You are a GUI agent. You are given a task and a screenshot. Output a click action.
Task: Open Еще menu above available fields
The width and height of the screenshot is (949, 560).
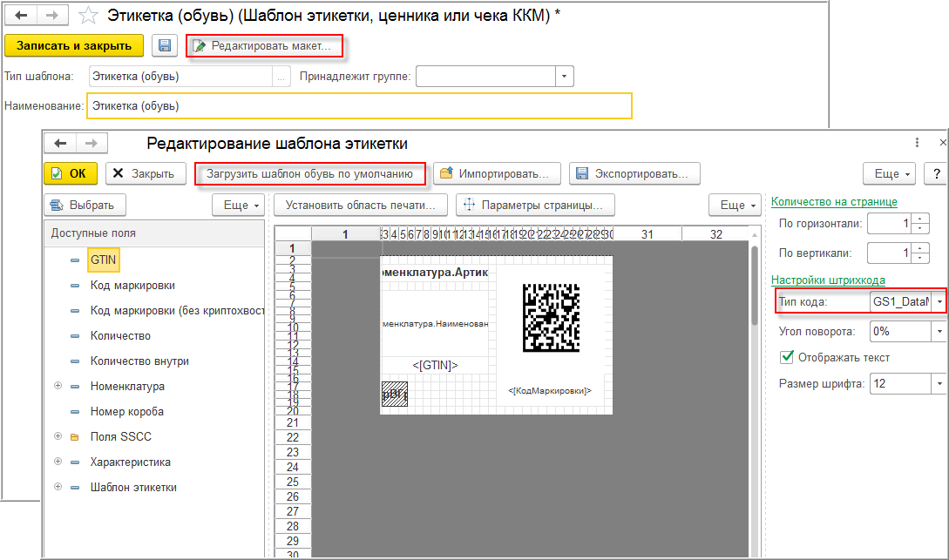(241, 206)
